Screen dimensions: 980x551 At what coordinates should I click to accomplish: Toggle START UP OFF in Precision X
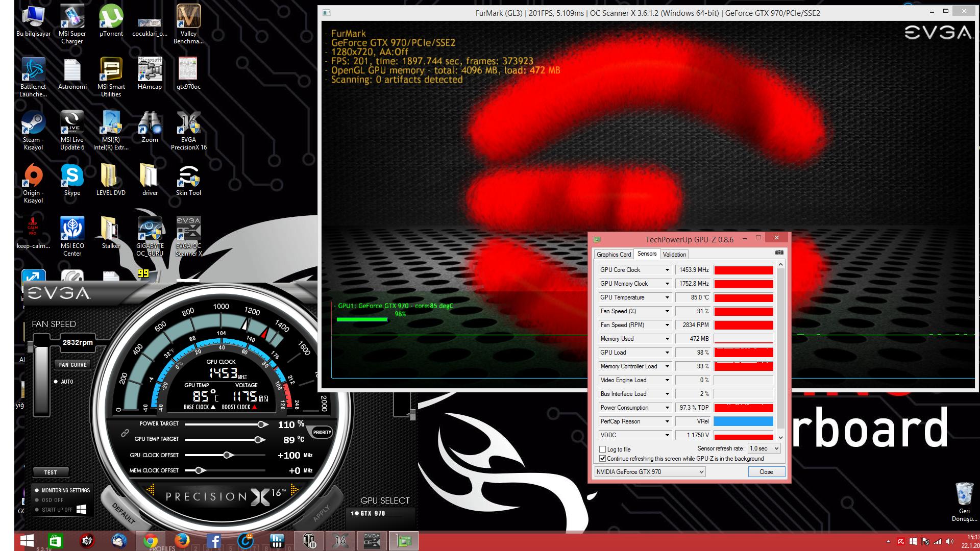pos(54,510)
